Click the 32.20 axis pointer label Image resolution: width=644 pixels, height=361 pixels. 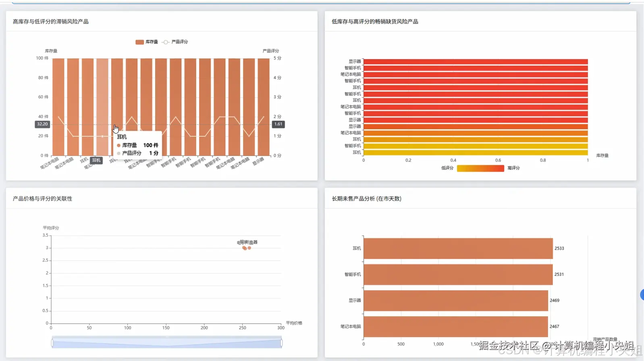[x=42, y=124]
